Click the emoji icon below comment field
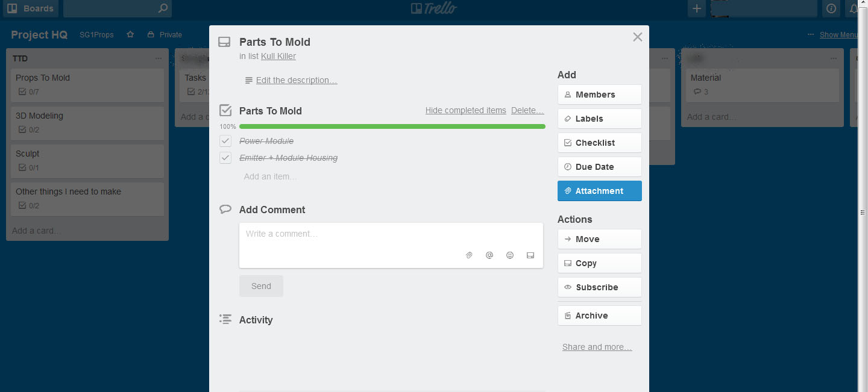This screenshot has height=392, width=868. coord(510,255)
